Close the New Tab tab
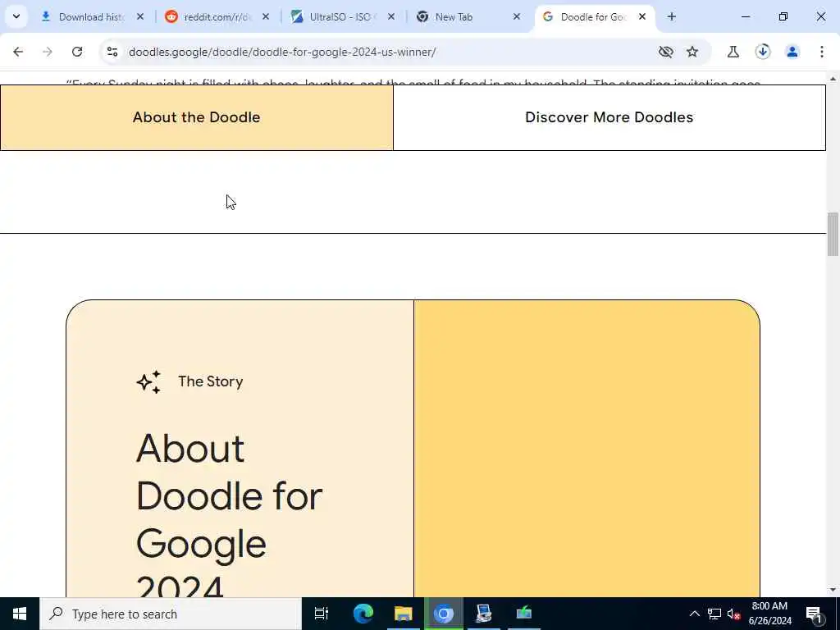This screenshot has height=630, width=840. [x=517, y=16]
